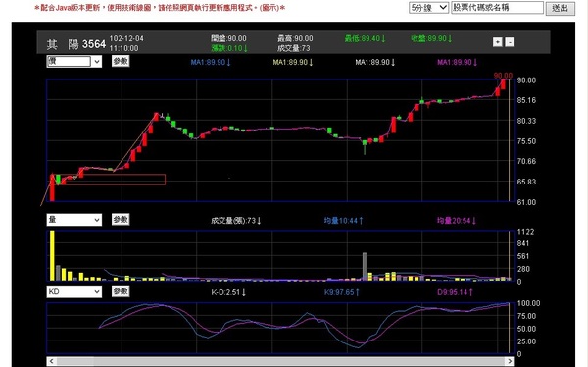Click the K9:97.65 label

[342, 292]
